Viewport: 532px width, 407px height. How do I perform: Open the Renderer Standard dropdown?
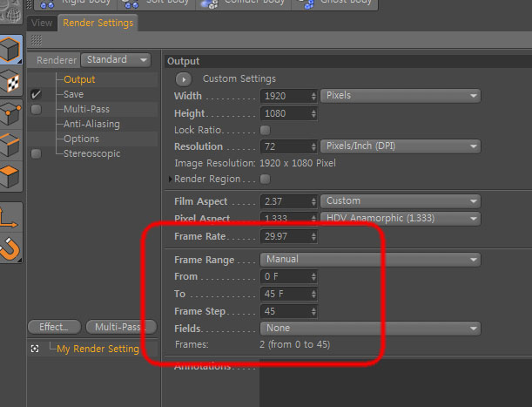[116, 60]
